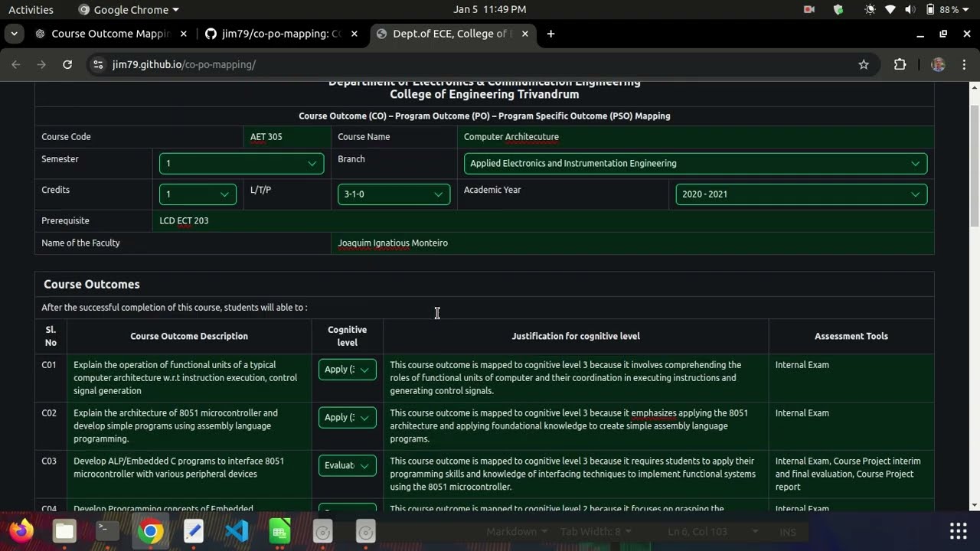Change the CO1 cognitive level dropdown

pos(347,370)
